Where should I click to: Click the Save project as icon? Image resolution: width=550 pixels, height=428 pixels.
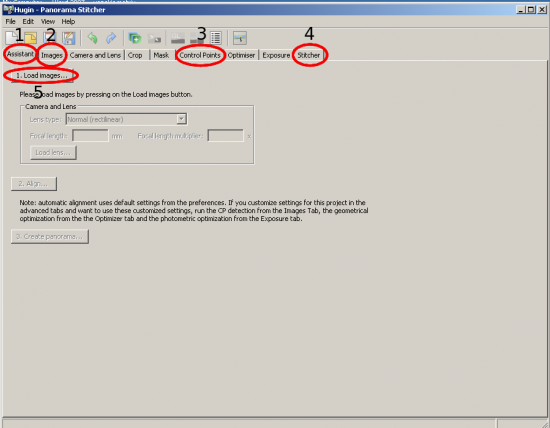point(69,38)
